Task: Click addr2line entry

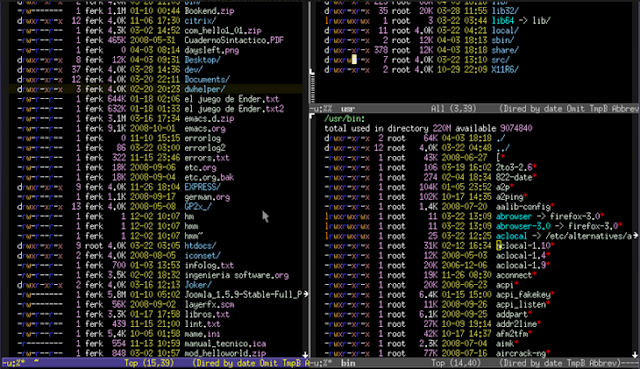Action: click(x=516, y=325)
